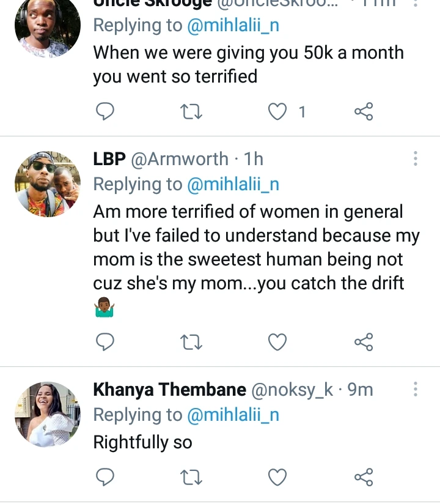Open @mihlalii_n link in LBP's reply
Viewport: 440px width, 504px height.
[233, 185]
